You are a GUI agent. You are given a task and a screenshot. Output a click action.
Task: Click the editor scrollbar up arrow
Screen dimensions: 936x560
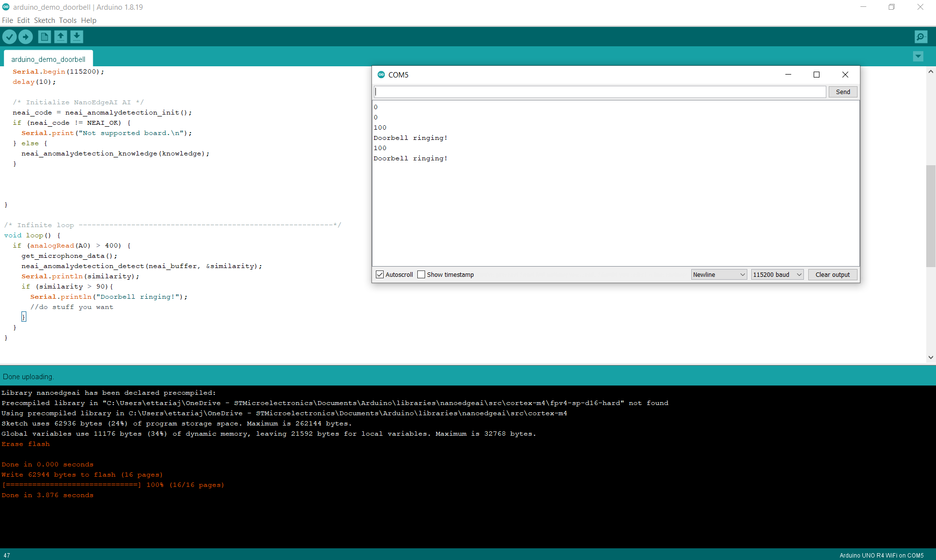click(931, 72)
